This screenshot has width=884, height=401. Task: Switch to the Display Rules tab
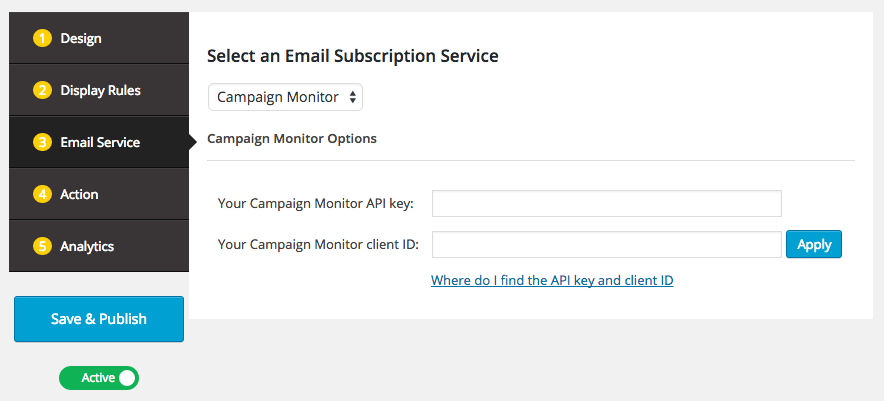(100, 91)
